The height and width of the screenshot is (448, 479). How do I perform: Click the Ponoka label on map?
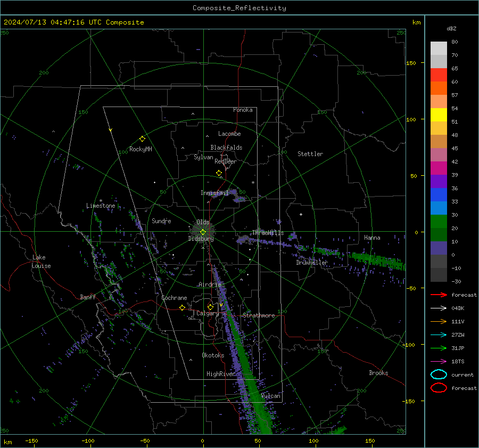[243, 110]
